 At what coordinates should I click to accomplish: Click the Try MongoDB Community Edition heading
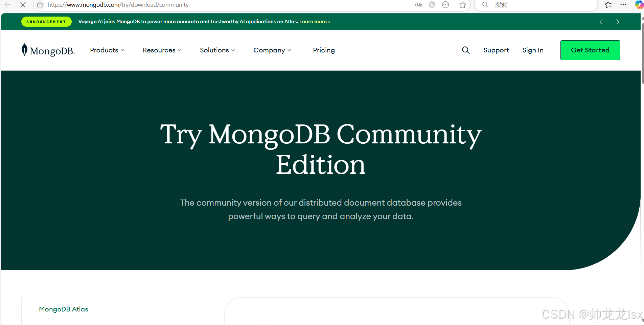pos(321,149)
